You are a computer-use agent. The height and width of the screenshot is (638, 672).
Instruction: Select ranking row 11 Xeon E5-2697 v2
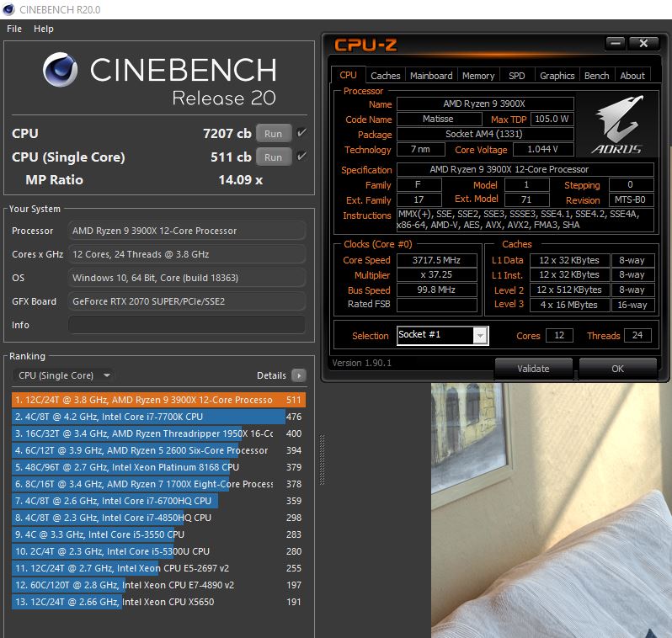[158, 568]
